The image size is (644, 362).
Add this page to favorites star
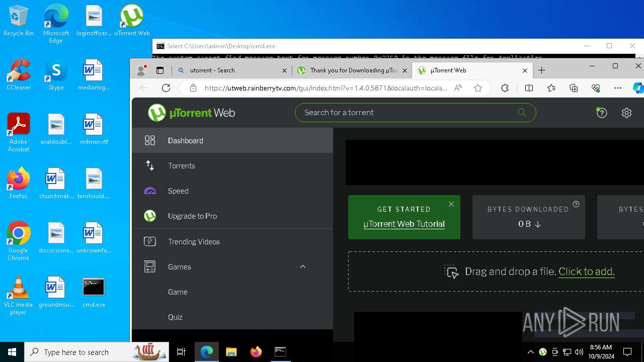(478, 88)
